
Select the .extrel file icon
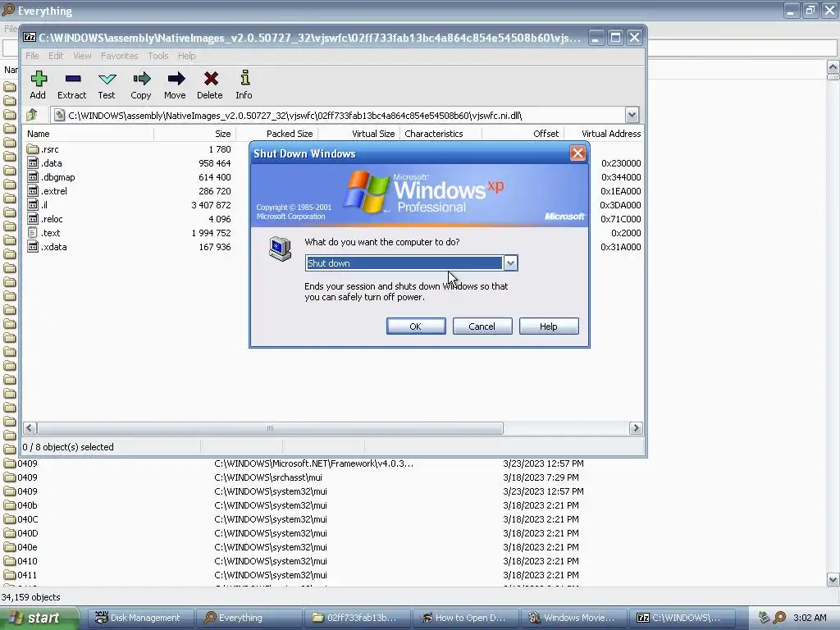tap(33, 191)
